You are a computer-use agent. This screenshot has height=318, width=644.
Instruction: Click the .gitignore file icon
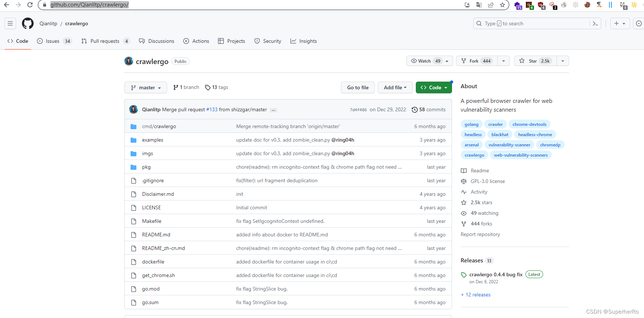(x=133, y=181)
